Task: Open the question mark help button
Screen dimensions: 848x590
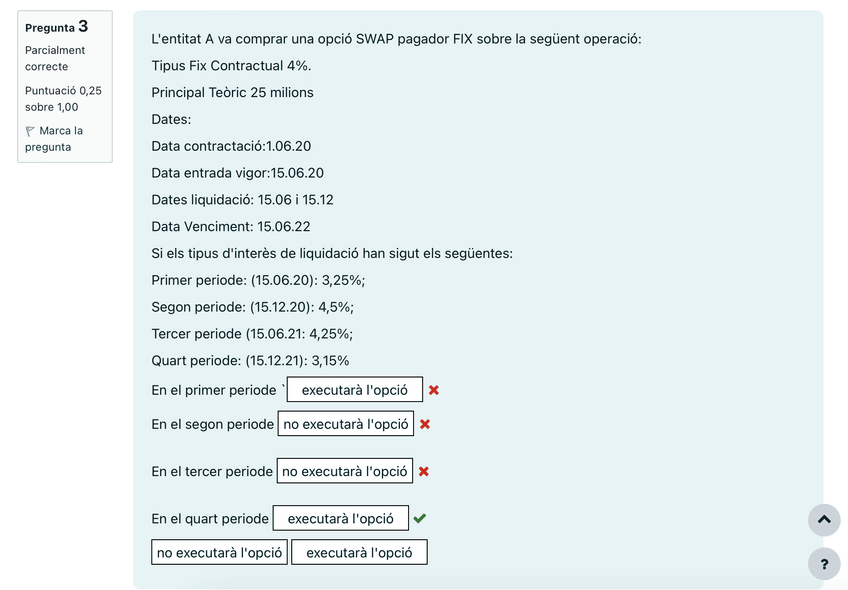Action: point(823,564)
